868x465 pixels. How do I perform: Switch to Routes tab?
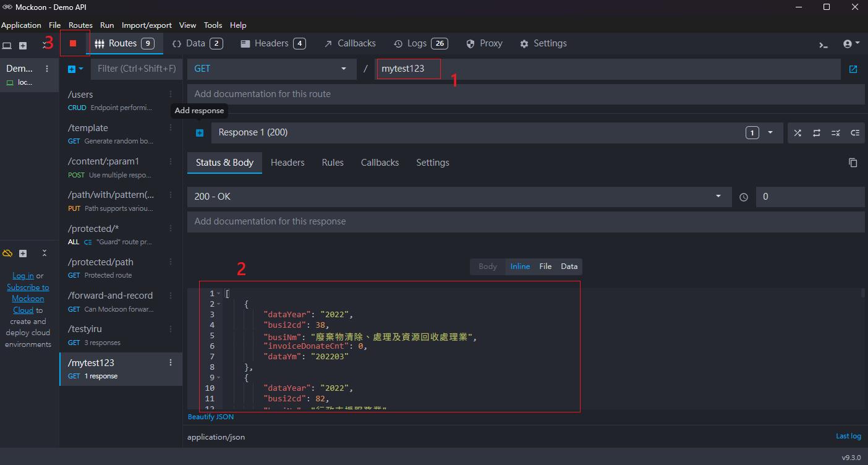point(124,43)
